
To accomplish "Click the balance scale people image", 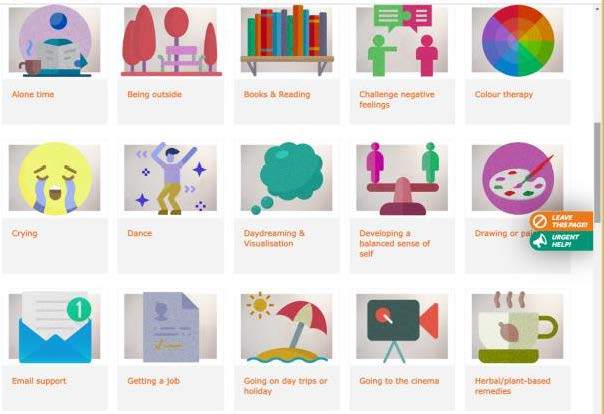I will click(x=402, y=178).
